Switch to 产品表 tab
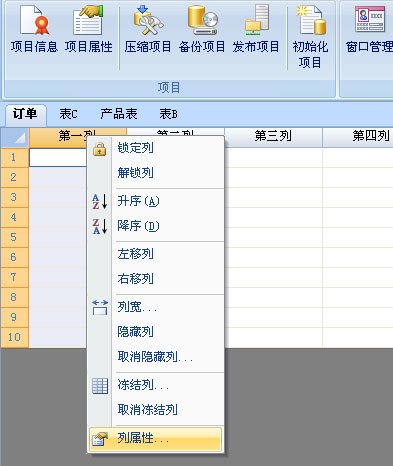Image resolution: width=393 pixels, height=466 pixels. tap(119, 114)
